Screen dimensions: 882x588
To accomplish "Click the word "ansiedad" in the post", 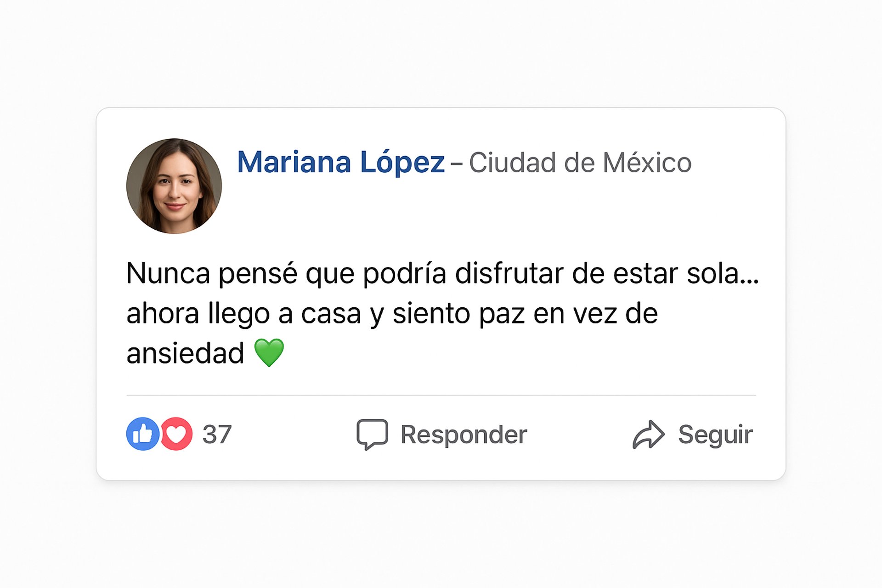I will pyautogui.click(x=185, y=353).
